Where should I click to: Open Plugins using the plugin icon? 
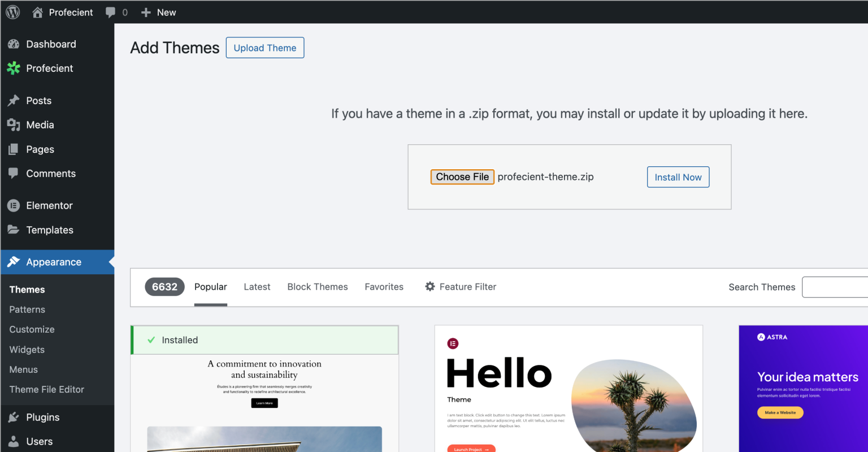pyautogui.click(x=14, y=417)
